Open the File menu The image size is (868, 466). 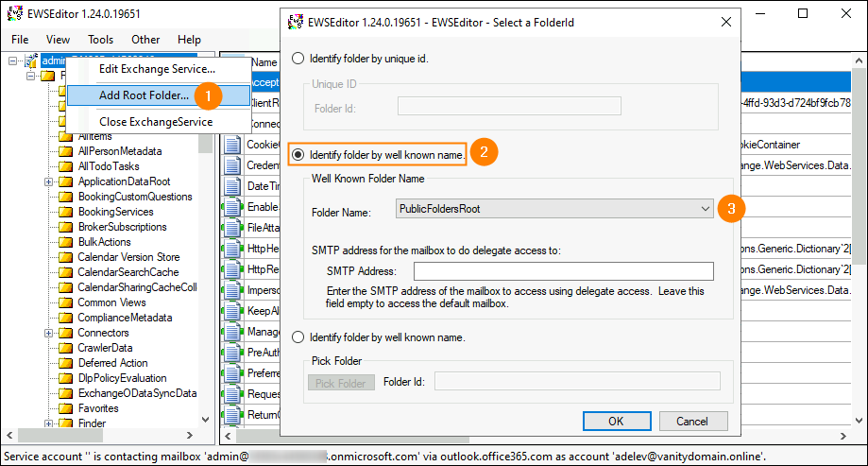[20, 40]
